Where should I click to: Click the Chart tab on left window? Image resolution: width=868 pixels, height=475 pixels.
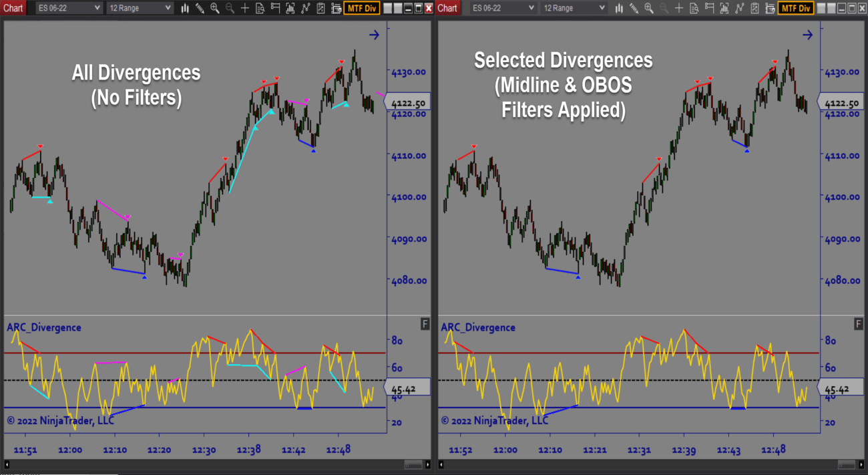click(13, 9)
